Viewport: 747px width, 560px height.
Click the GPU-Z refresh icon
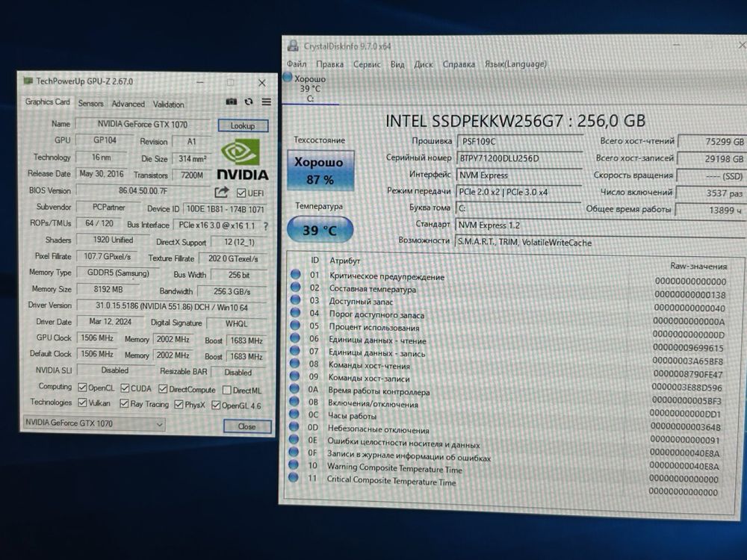(x=249, y=102)
